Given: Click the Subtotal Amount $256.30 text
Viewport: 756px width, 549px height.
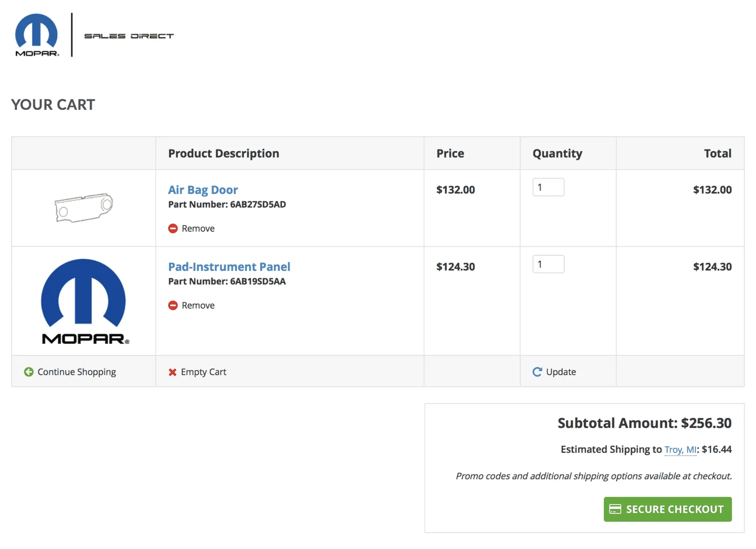Looking at the screenshot, I should click(x=644, y=423).
